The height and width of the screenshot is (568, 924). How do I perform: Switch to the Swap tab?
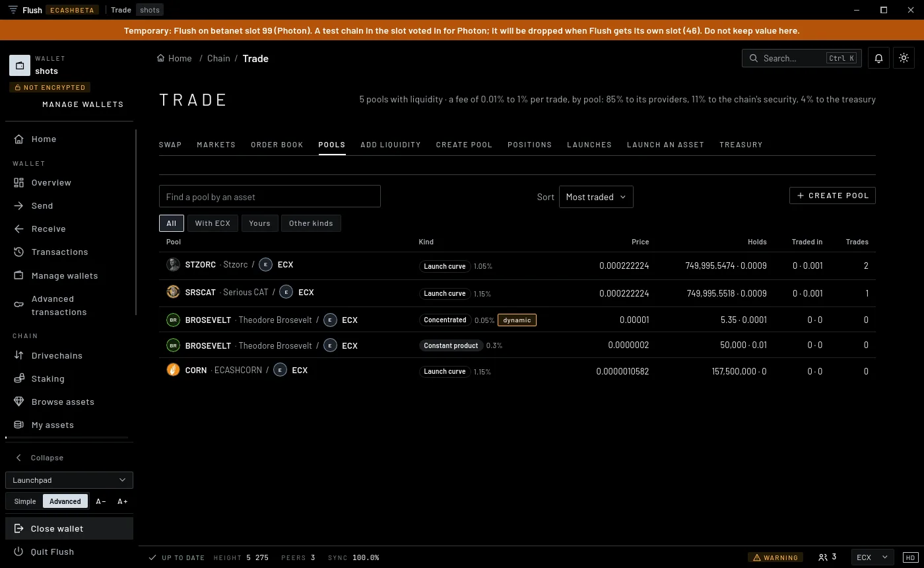click(x=170, y=145)
